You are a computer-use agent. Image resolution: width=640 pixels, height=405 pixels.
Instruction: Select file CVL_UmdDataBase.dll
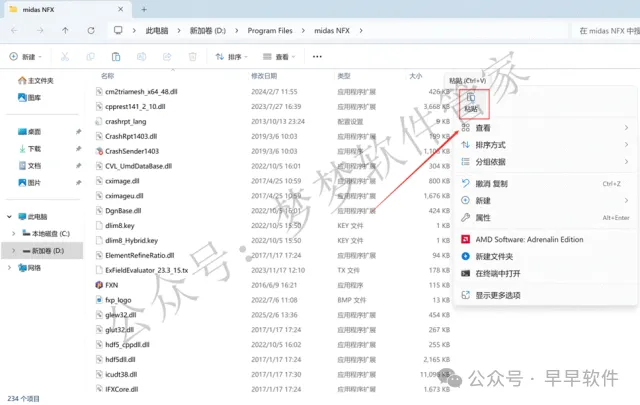(138, 166)
